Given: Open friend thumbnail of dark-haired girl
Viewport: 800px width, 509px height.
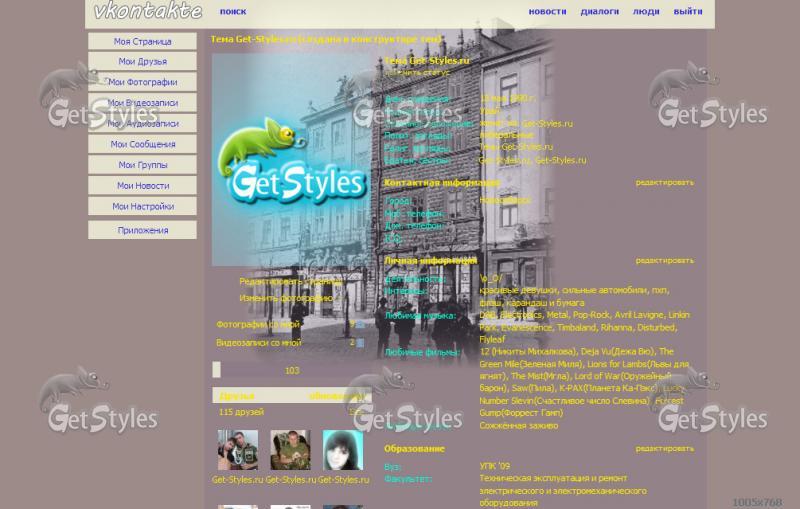Looking at the screenshot, I should pos(343,450).
